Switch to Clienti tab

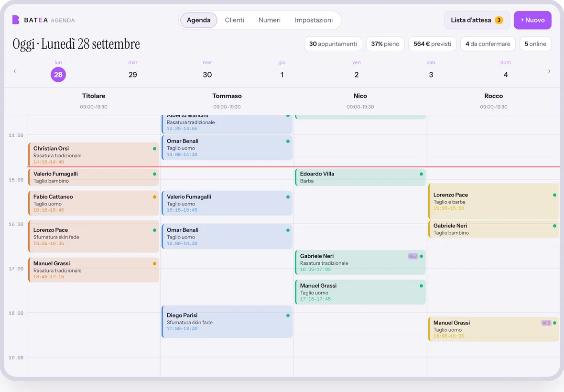[x=235, y=20]
